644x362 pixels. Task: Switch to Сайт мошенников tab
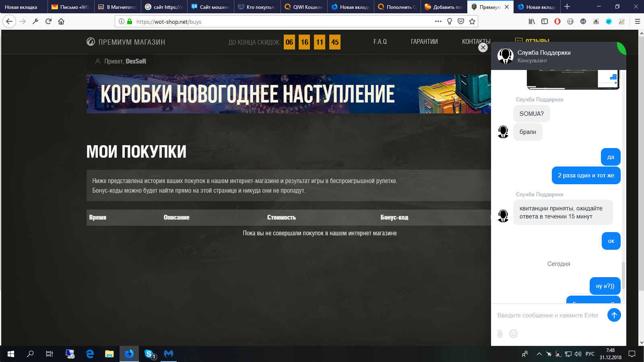pyautogui.click(x=211, y=7)
